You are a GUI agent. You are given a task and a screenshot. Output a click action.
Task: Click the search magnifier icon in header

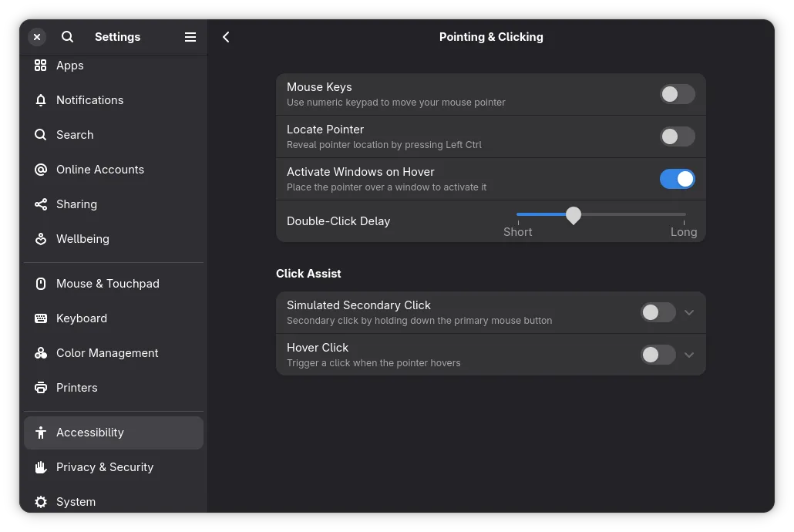coord(67,37)
